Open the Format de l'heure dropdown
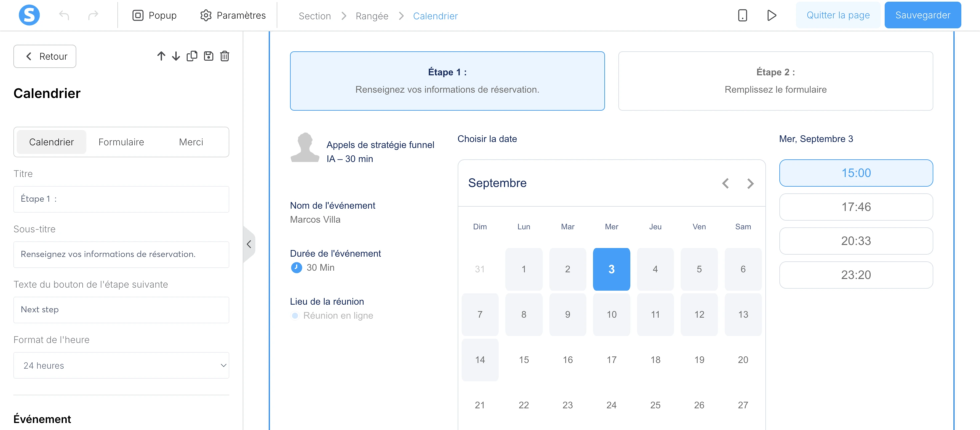This screenshot has width=980, height=430. coord(121,365)
